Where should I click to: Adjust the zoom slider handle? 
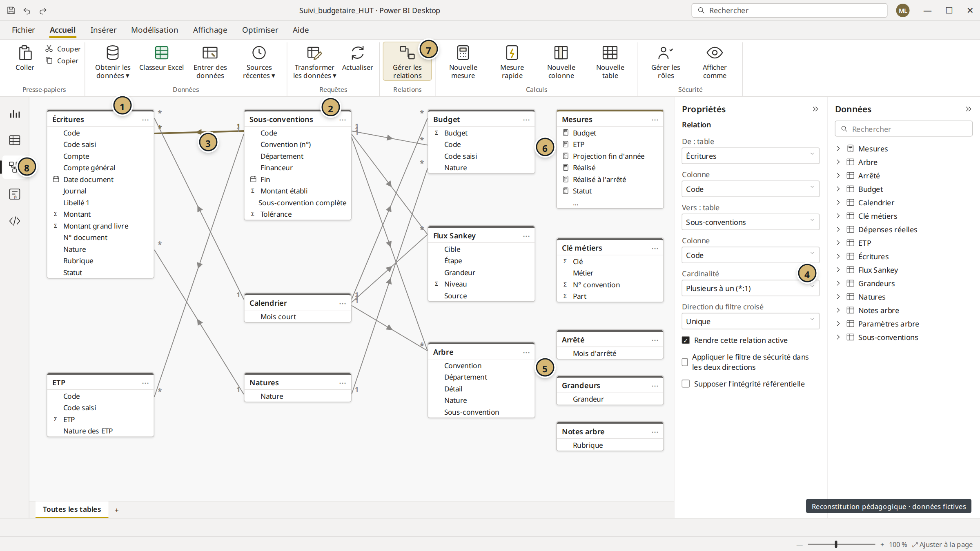(x=836, y=544)
